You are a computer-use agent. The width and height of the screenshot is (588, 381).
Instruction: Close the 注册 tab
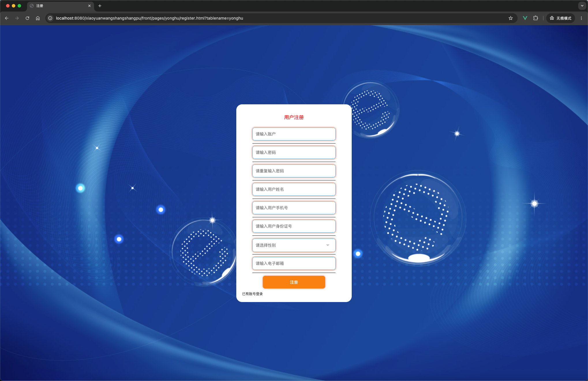tap(89, 6)
